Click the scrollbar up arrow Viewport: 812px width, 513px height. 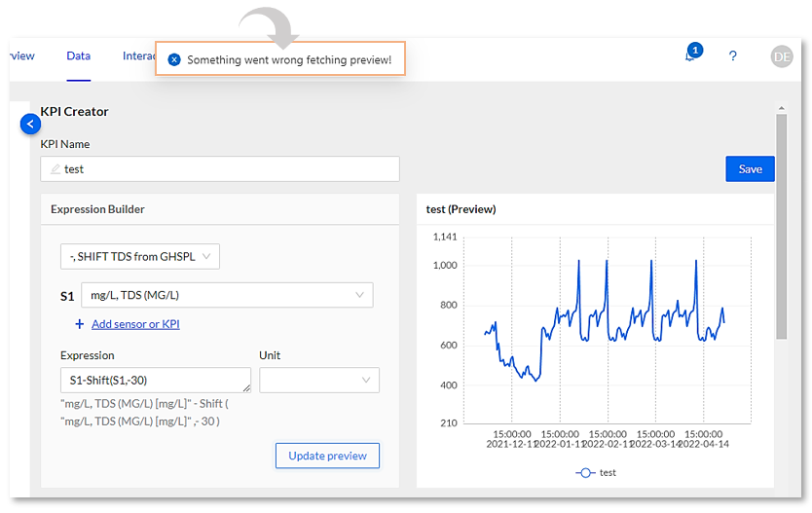click(781, 109)
